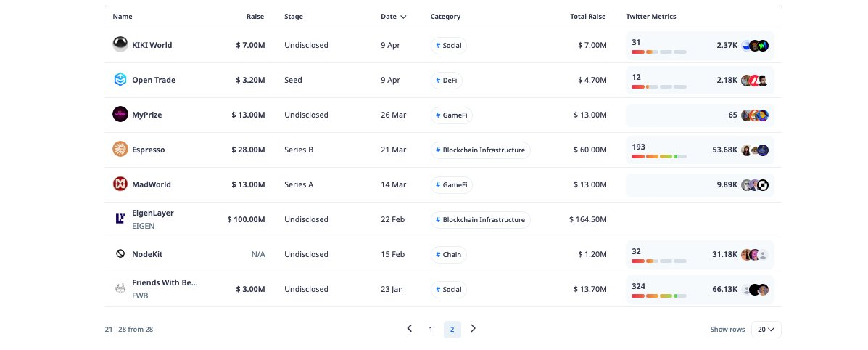Click follower avatars in Friends With Benefits row
Image resolution: width=868 pixels, height=350 pixels.
755,290
